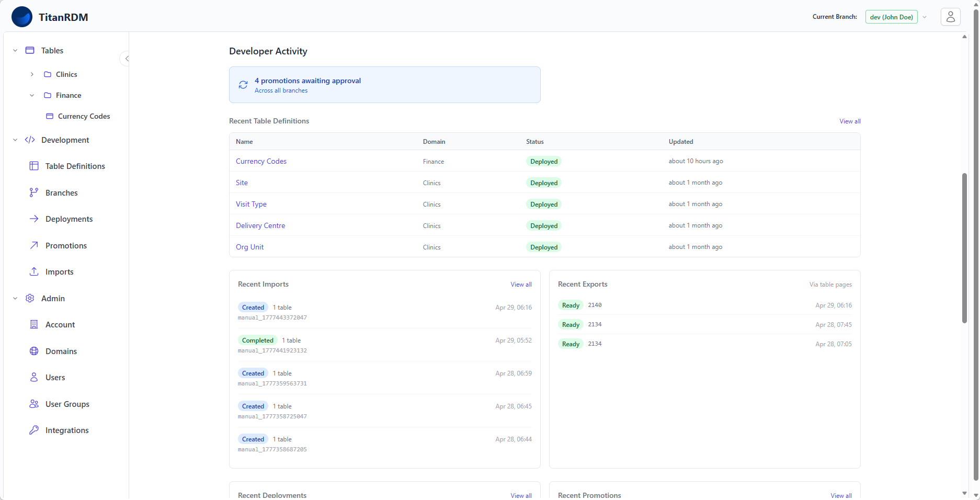Click the Integrations key icon
980x500 pixels.
tap(34, 430)
